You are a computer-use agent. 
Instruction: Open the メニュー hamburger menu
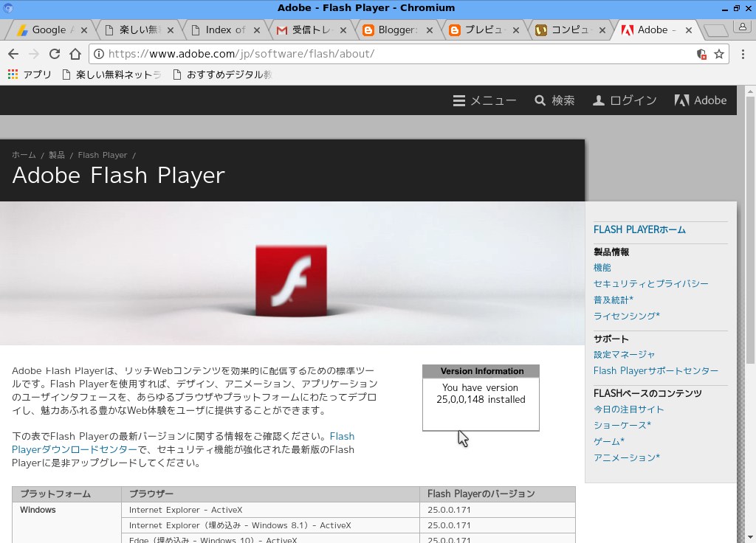(x=484, y=100)
